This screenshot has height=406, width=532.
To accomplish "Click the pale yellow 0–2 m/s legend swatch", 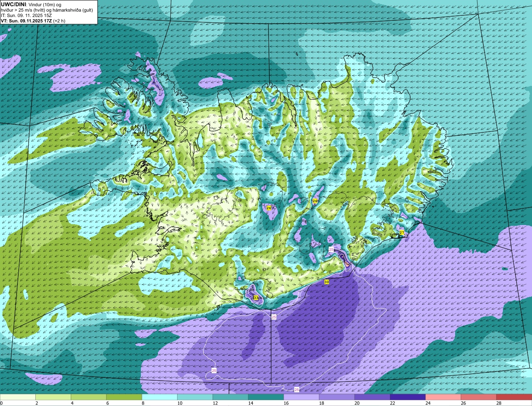I will click(18, 397).
